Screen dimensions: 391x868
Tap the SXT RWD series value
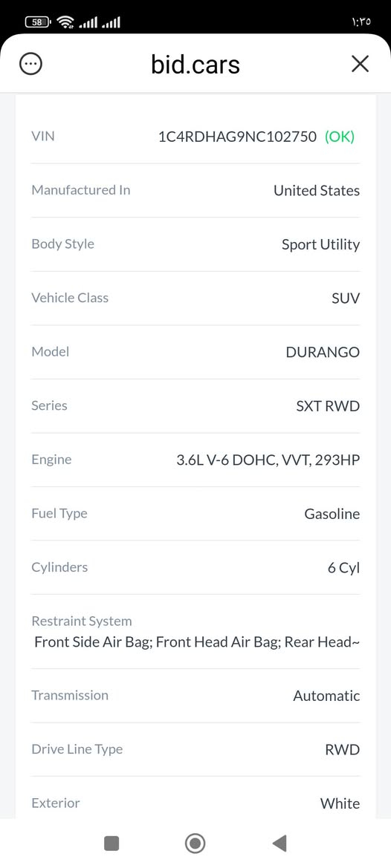pyautogui.click(x=328, y=406)
